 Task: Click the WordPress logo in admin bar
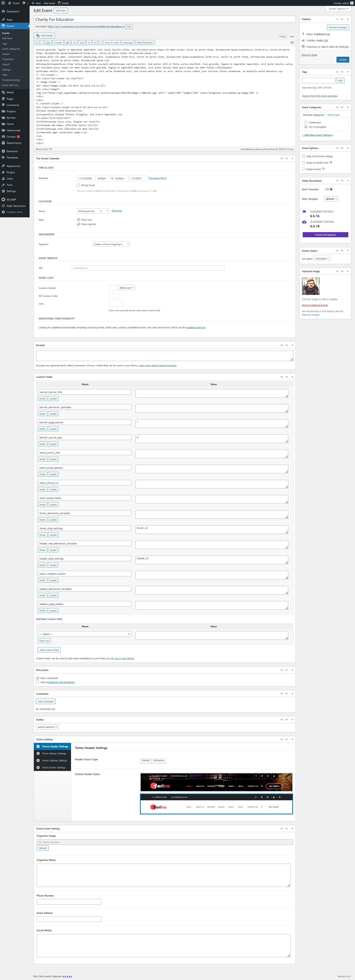(x=3, y=3)
